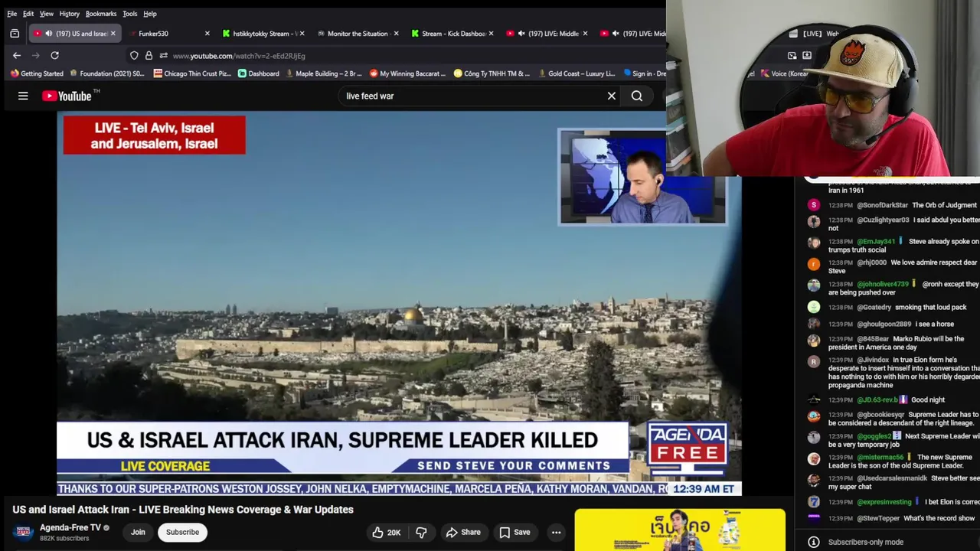Click @EmJay341 chat username
Viewport: 980px width, 551px height.
(877, 241)
